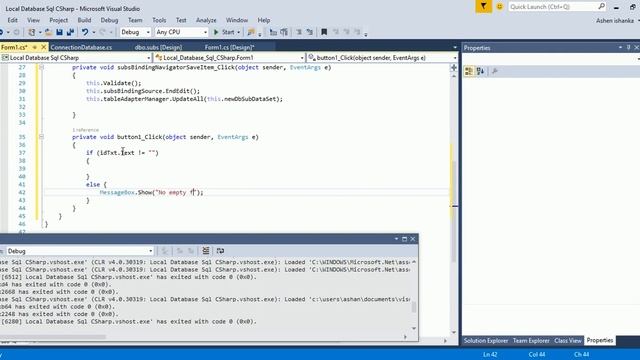Image resolution: width=640 pixels, height=360 pixels.
Task: Open the Team menu
Action: (x=135, y=20)
